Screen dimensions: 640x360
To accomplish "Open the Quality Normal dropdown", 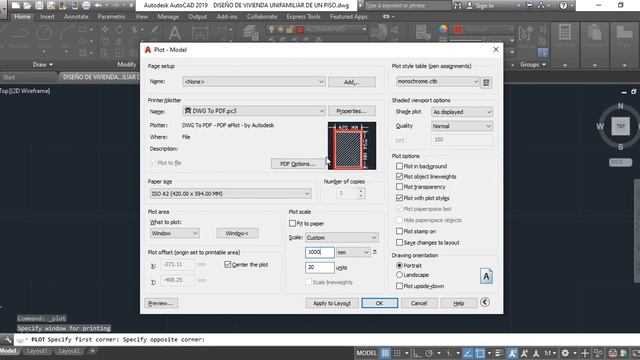I will (x=462, y=126).
